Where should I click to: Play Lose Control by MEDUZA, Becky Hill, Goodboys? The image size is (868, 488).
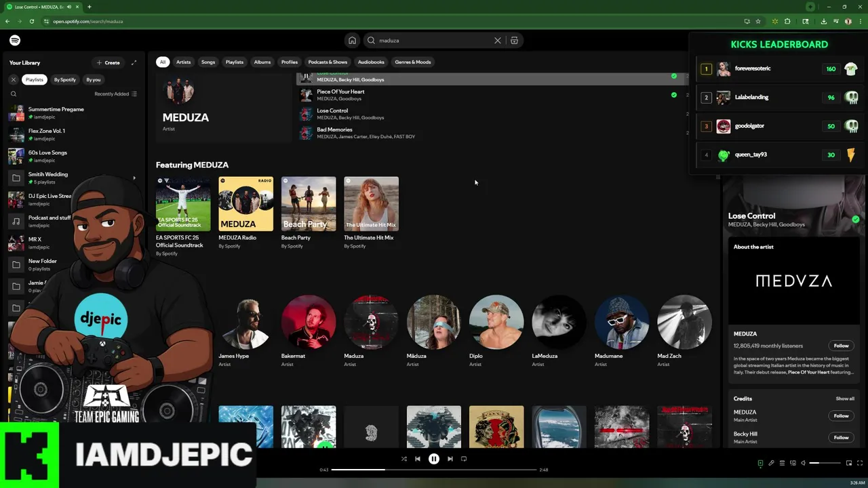tap(494, 114)
